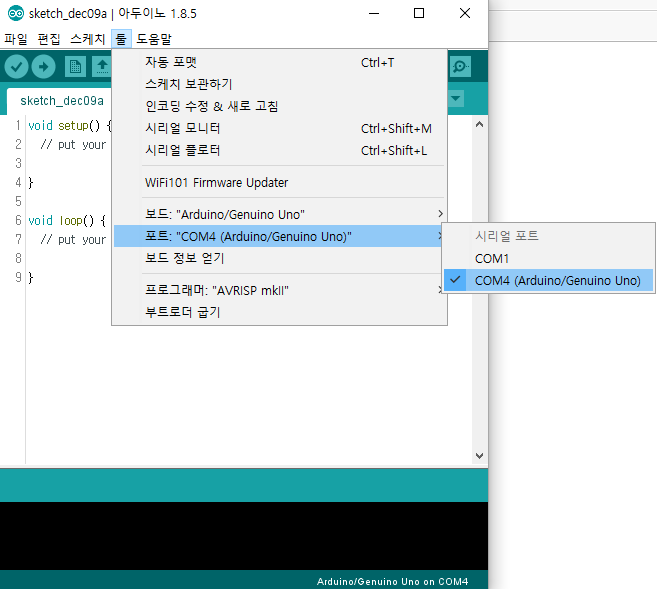Select checked COM4 (Arduino/Genuino Uno) port
Screen dimensions: 657x589
[548, 280]
